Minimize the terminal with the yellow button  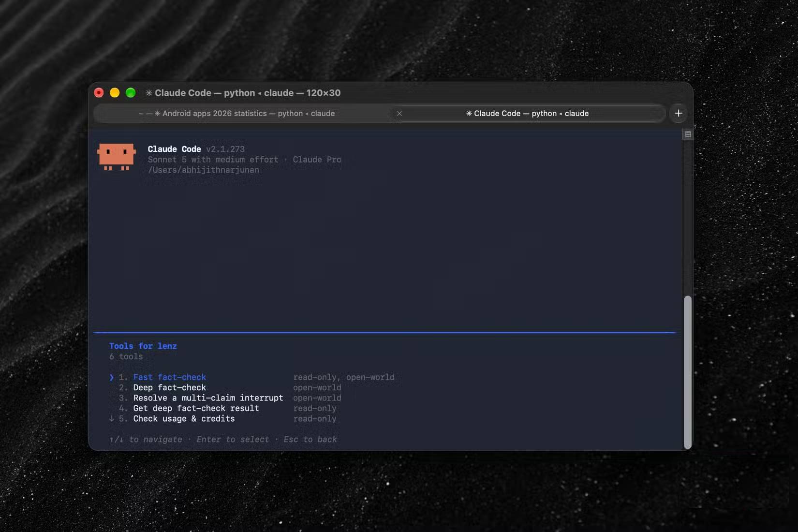115,93
